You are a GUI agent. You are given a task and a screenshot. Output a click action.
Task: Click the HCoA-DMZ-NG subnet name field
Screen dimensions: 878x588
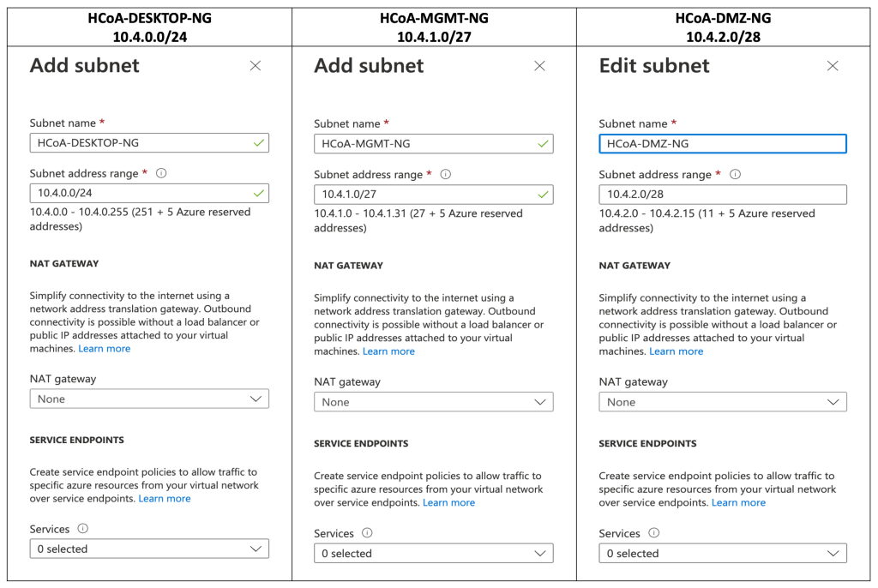click(x=722, y=144)
